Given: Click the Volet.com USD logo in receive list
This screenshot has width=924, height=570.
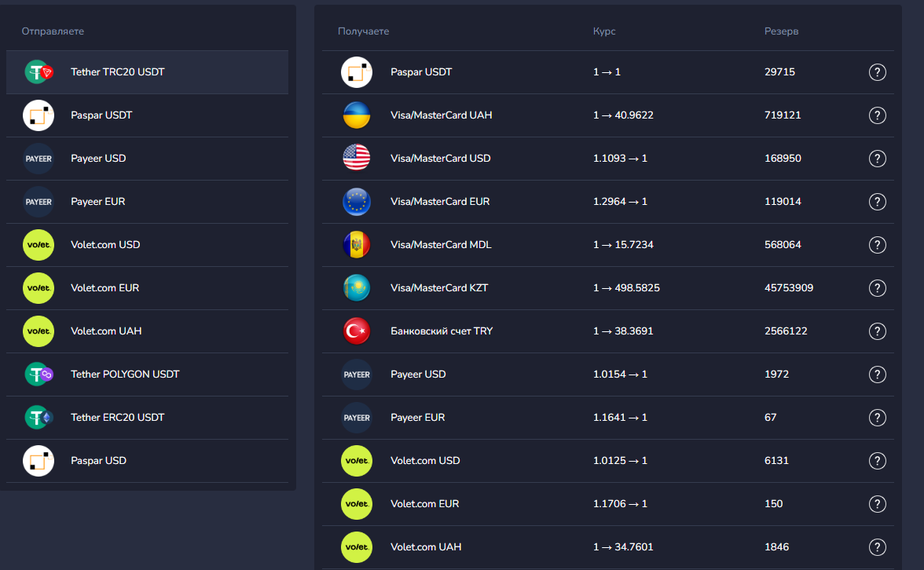Looking at the screenshot, I should [x=357, y=461].
